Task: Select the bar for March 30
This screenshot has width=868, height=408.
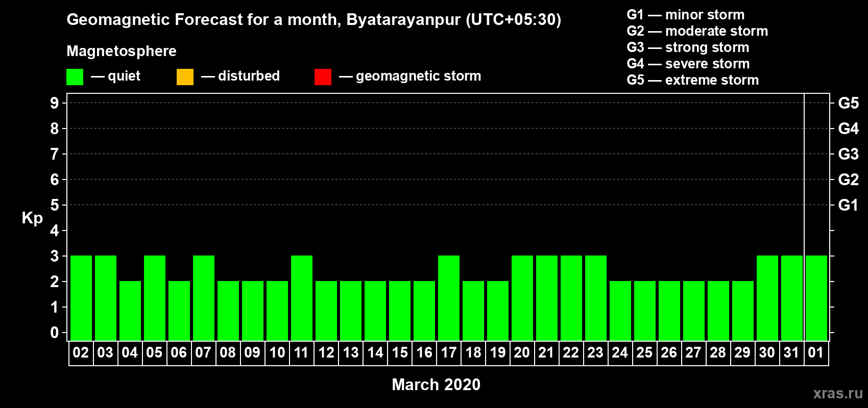Action: pos(767,298)
